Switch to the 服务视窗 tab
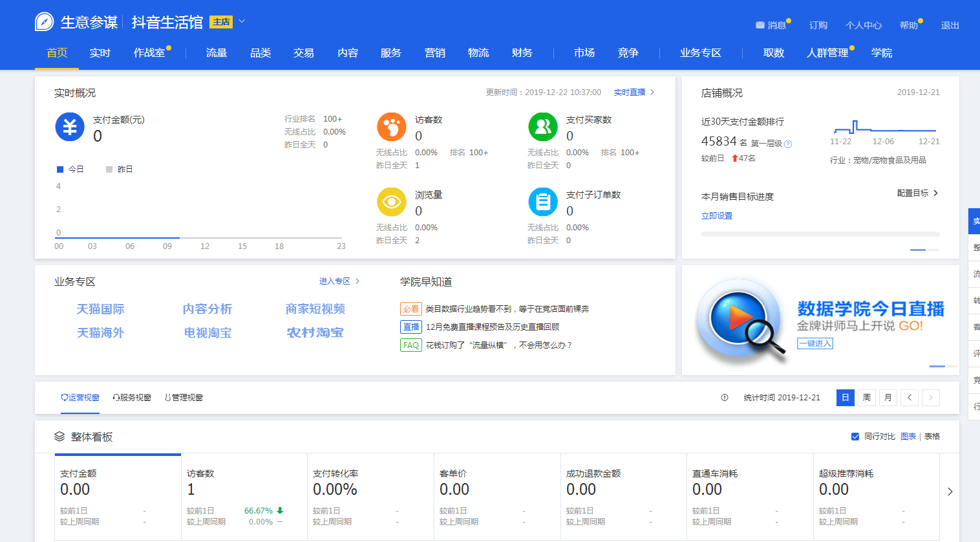Viewport: 980px width, 542px height. [132, 398]
